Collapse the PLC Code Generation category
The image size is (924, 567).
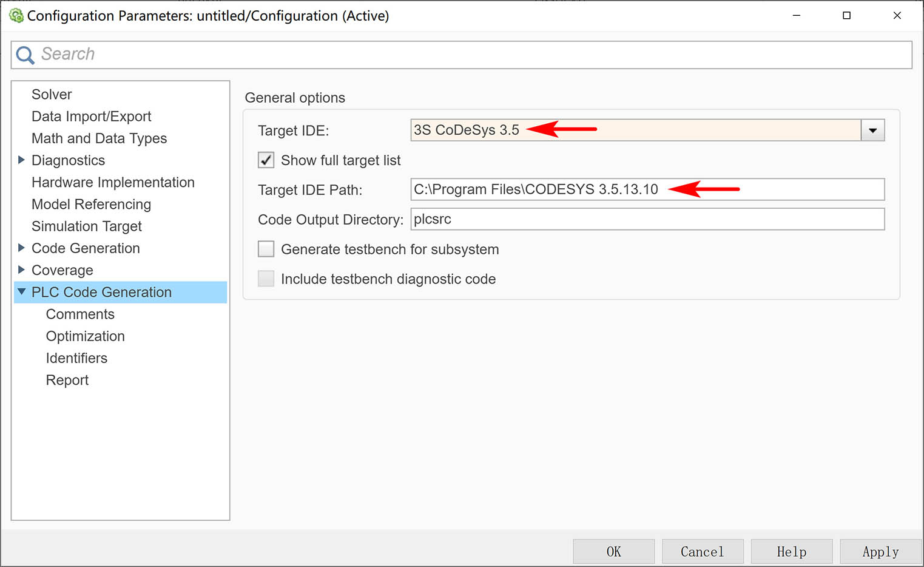coord(20,292)
